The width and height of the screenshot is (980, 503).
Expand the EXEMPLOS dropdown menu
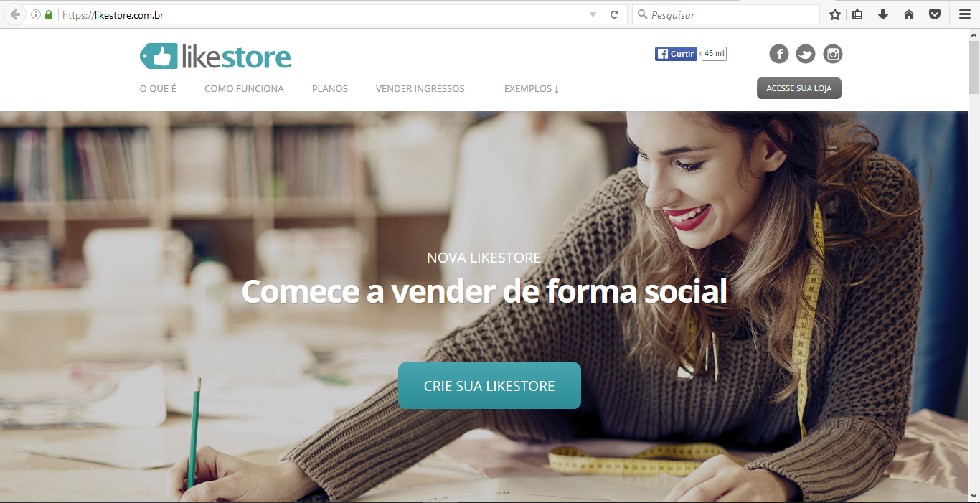[x=532, y=89]
